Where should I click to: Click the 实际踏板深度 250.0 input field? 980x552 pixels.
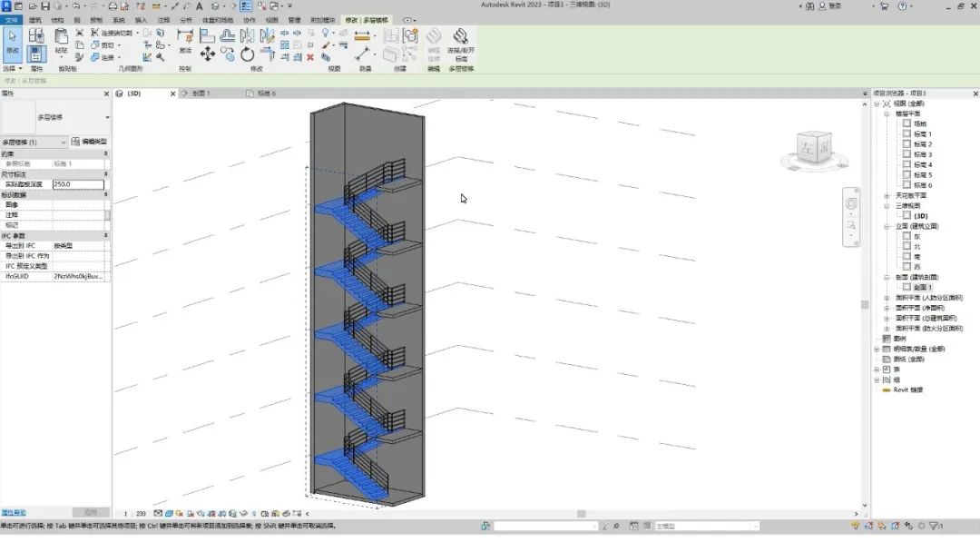(x=77, y=184)
